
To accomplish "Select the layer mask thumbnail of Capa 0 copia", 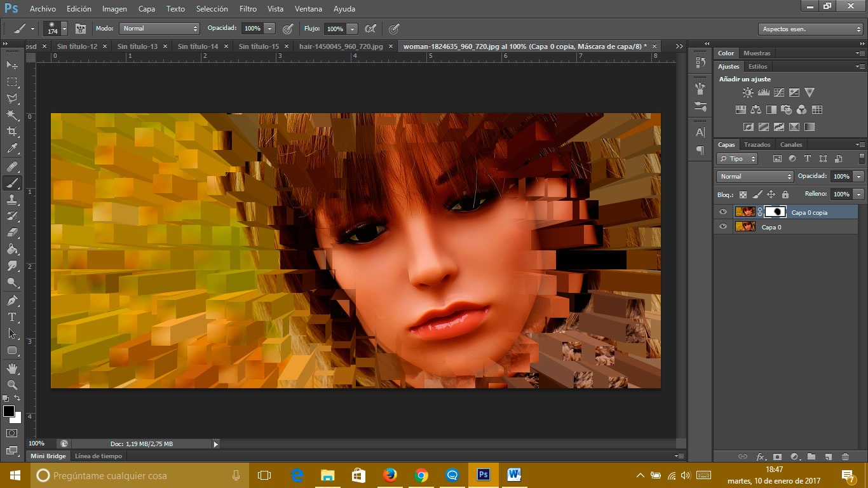I will click(x=775, y=212).
